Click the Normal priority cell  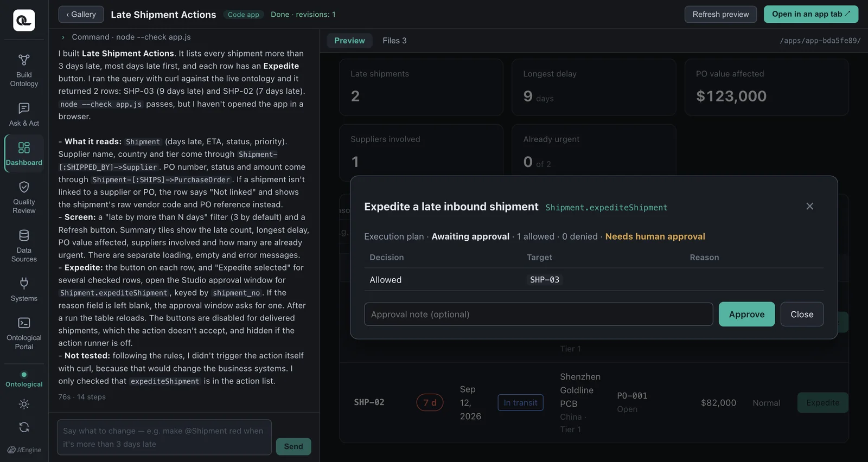(x=766, y=403)
